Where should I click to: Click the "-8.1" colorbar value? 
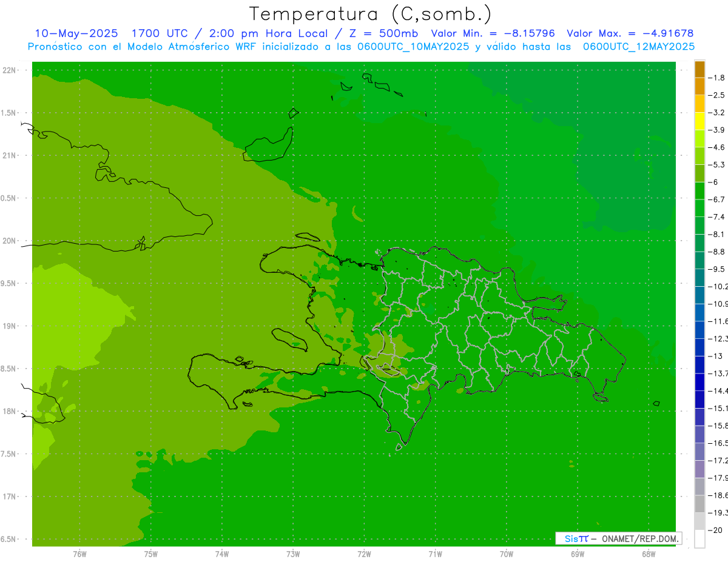tap(717, 234)
